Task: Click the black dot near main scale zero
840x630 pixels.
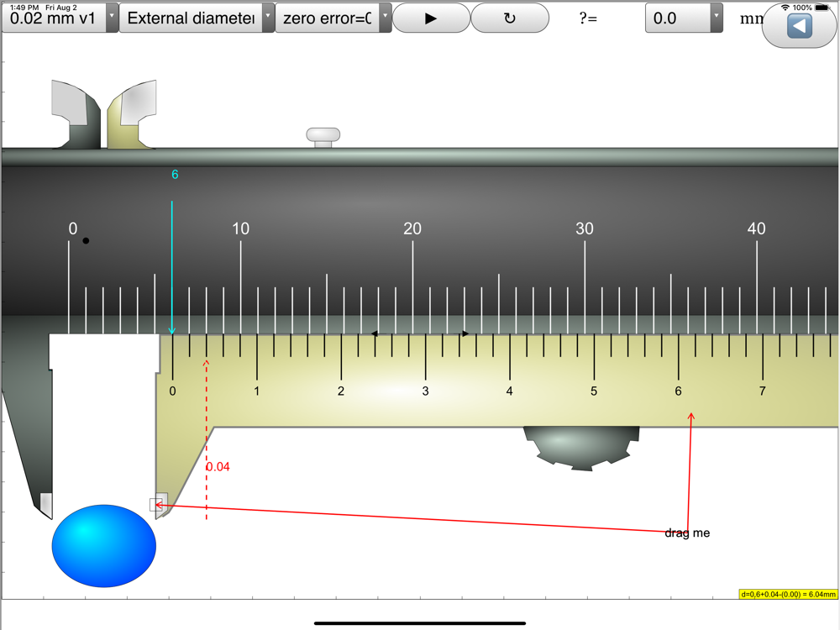Action: [86, 241]
